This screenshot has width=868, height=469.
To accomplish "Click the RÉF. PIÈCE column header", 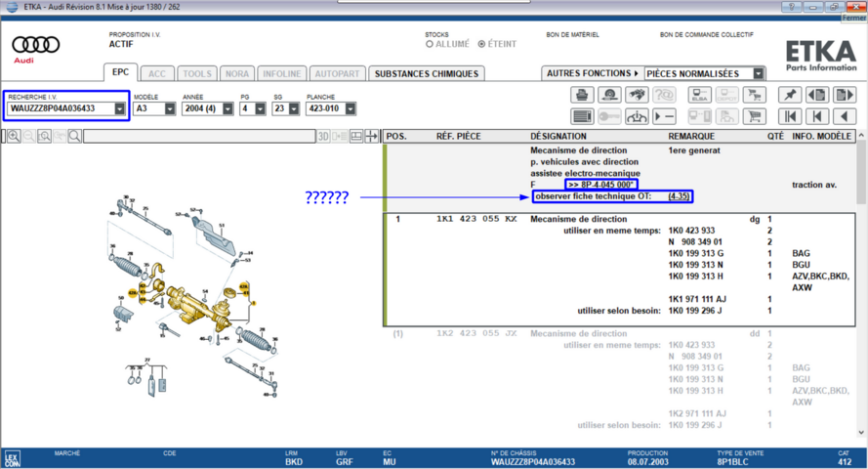I will 458,136.
